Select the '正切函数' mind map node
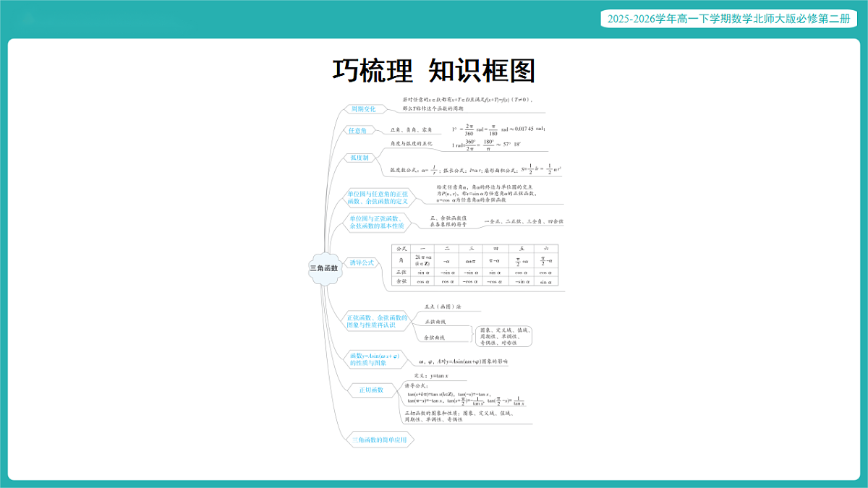Image resolution: width=868 pixels, height=488 pixels. coord(371,390)
